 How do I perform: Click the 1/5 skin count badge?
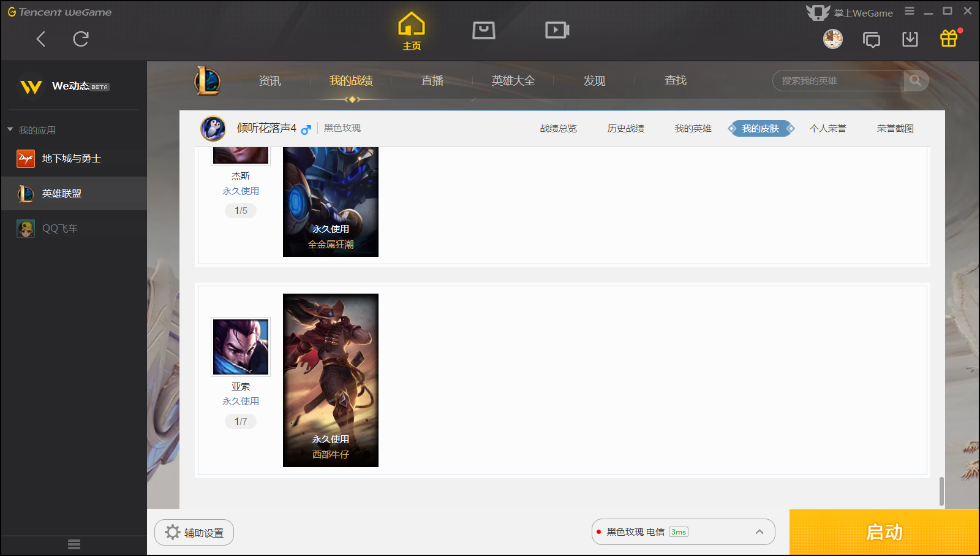click(x=241, y=210)
